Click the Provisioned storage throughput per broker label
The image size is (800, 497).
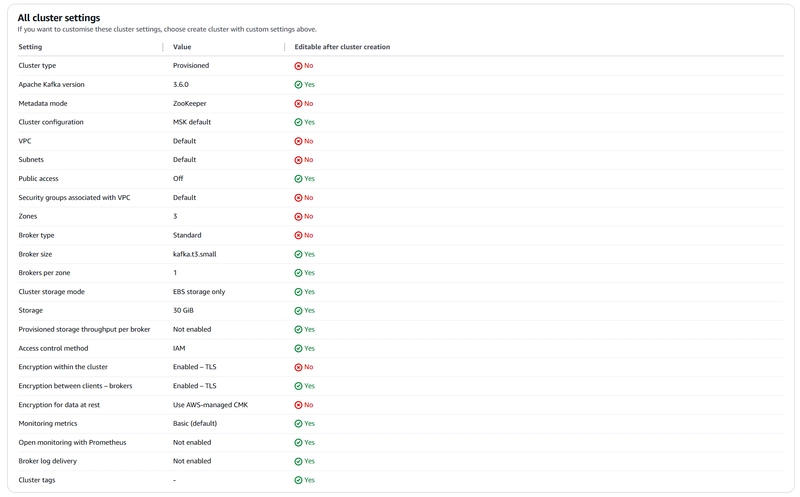(84, 330)
